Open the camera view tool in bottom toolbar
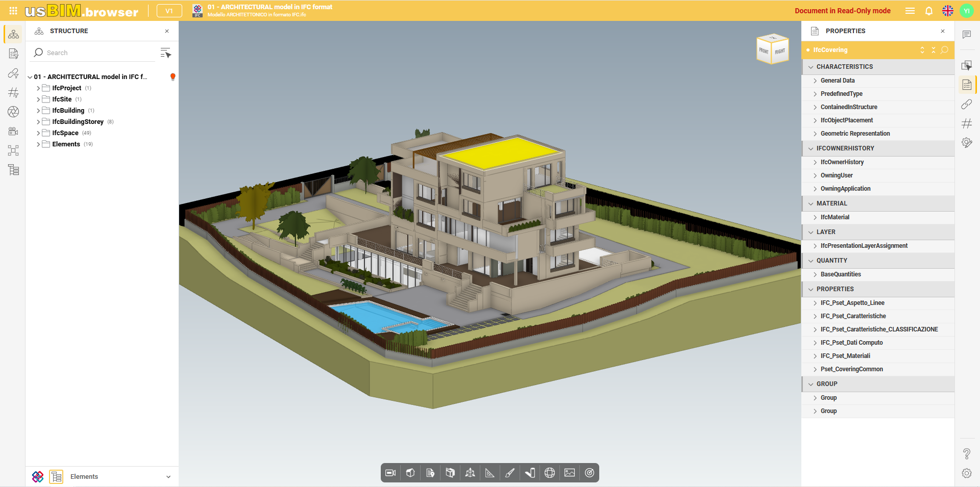Image resolution: width=980 pixels, height=487 pixels. [x=390, y=473]
